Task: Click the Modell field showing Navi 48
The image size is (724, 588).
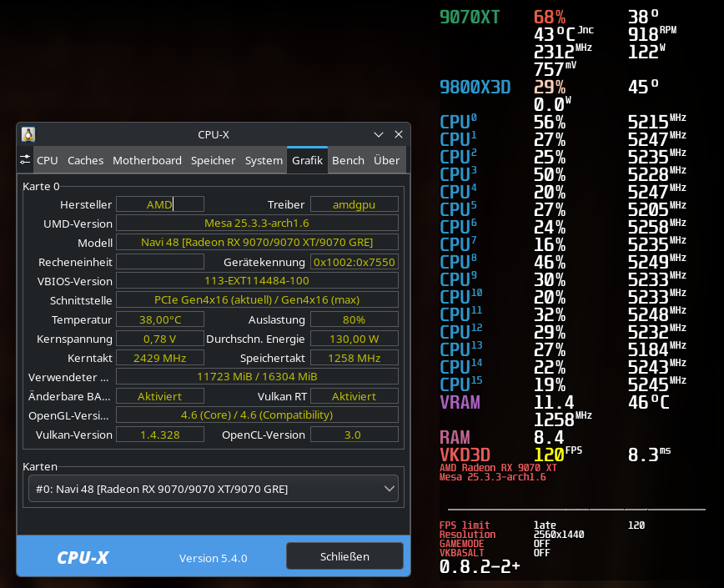Action: (x=257, y=243)
